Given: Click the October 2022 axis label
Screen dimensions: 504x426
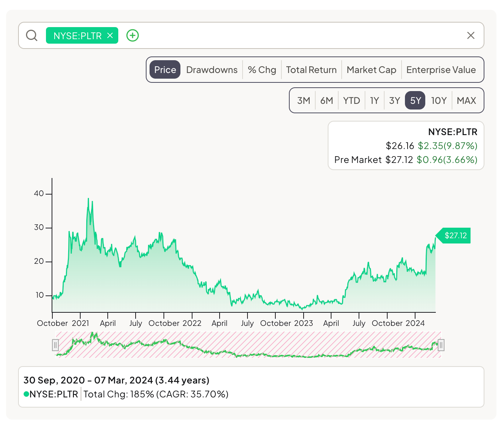Looking at the screenshot, I should point(175,323).
